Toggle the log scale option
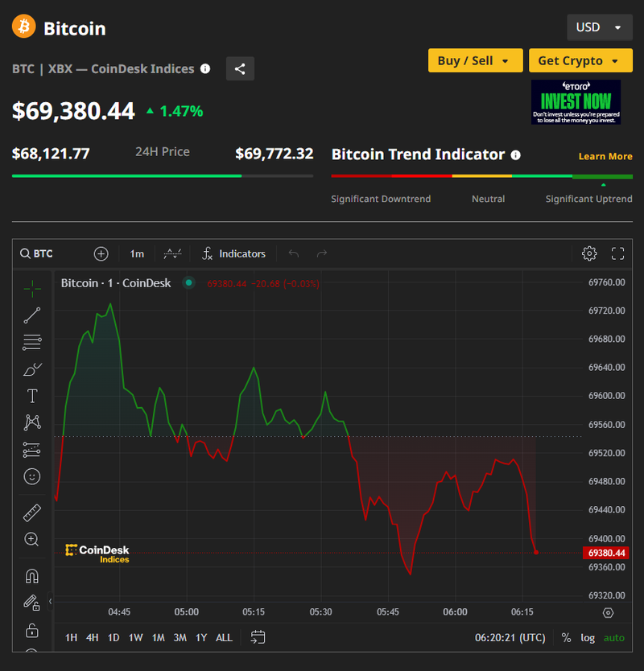This screenshot has height=671, width=644. 588,637
